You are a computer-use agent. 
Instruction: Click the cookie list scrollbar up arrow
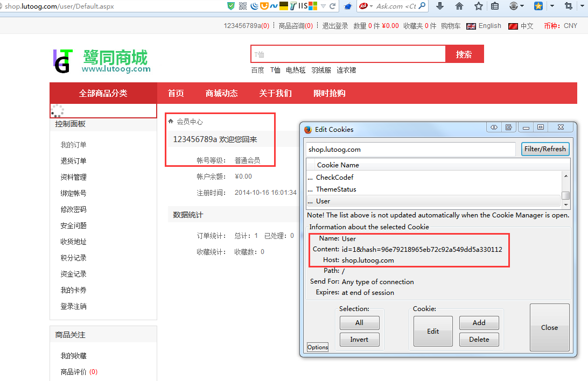(x=566, y=176)
